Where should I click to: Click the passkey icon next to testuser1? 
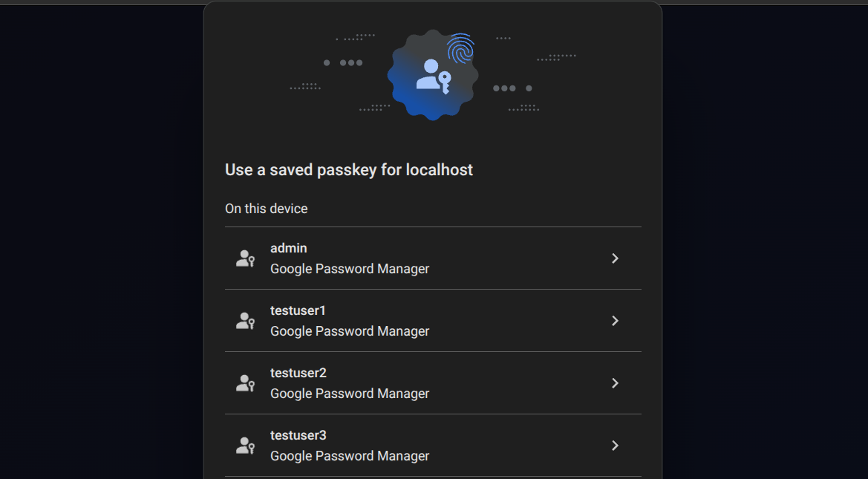pyautogui.click(x=245, y=320)
